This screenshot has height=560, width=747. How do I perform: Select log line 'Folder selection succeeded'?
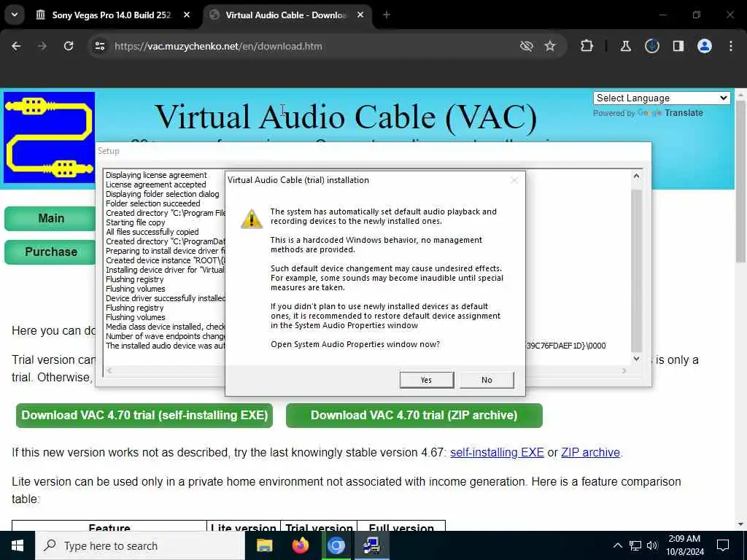(x=153, y=203)
